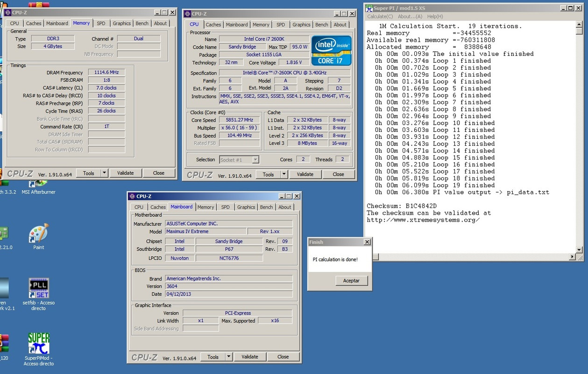Click Aceptar in the Finish dialog
The image size is (588, 374).
352,280
